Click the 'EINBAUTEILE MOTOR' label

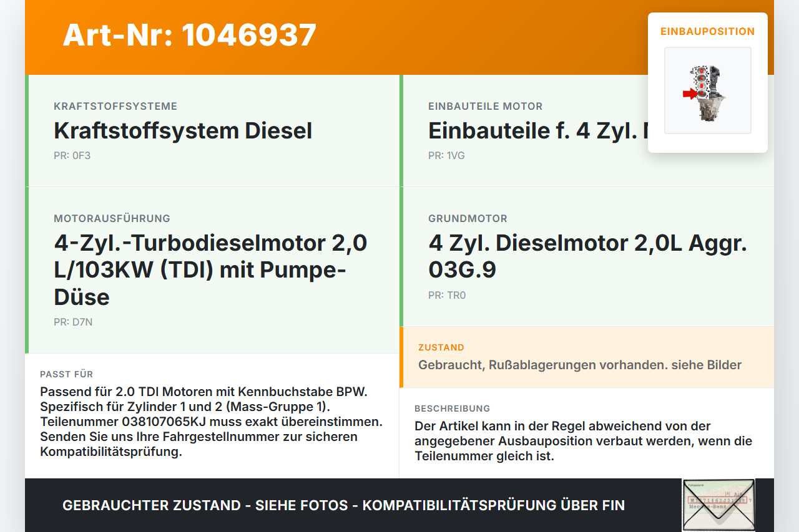click(486, 106)
